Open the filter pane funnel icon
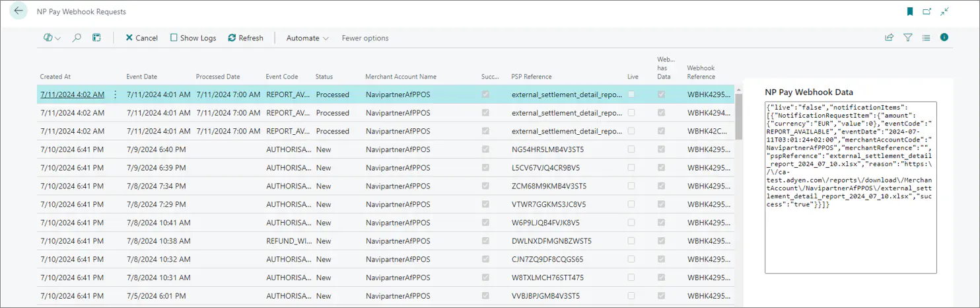Image resolution: width=980 pixels, height=308 pixels. click(x=908, y=38)
